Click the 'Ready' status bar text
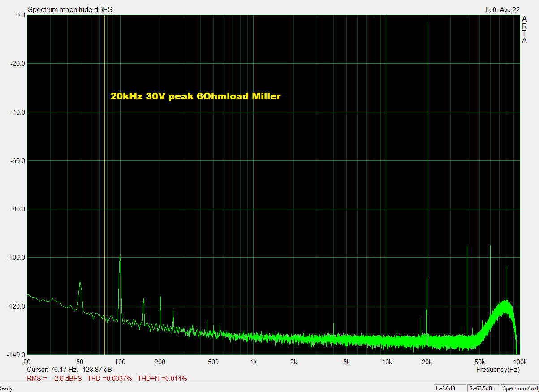This screenshot has width=539, height=392. tap(6, 388)
